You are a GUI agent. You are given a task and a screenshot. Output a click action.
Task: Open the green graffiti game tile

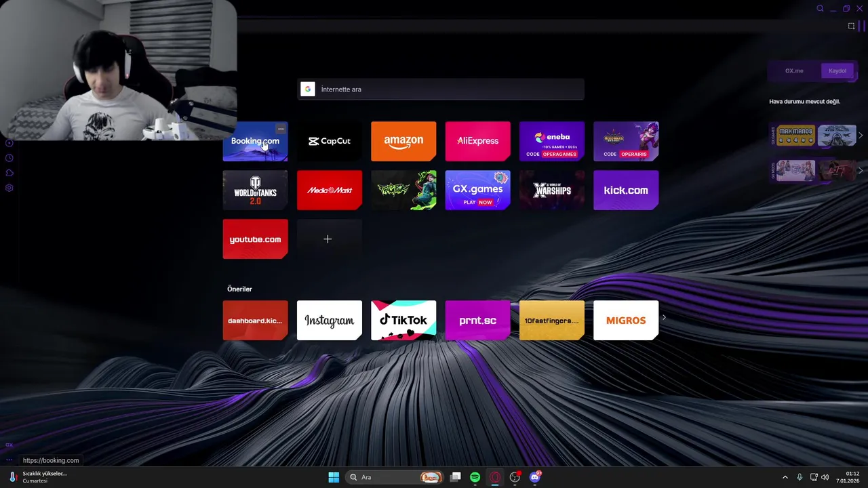pos(403,190)
